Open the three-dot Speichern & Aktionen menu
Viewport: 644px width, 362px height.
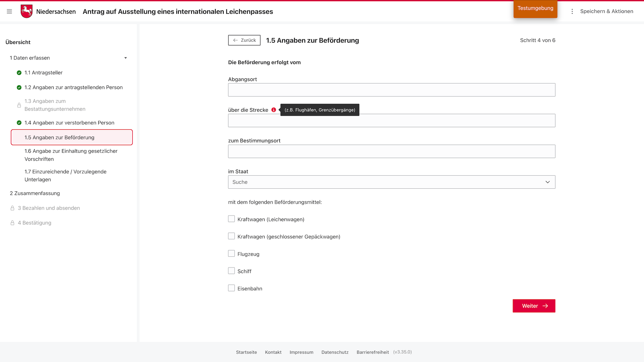[x=572, y=11]
